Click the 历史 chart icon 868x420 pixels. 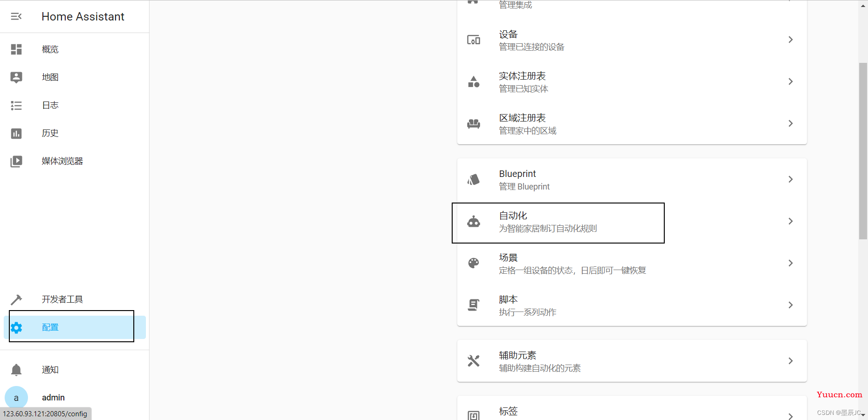16,133
